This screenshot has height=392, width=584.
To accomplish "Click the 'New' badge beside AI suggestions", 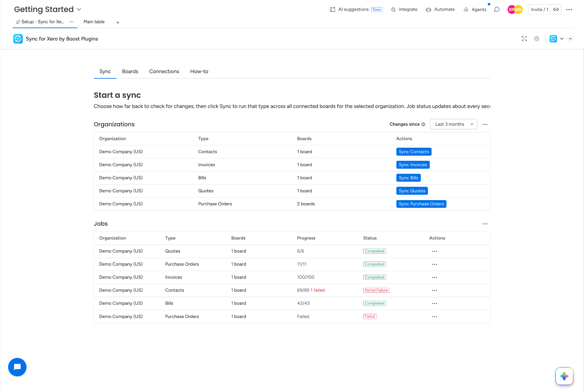I will tap(377, 9).
